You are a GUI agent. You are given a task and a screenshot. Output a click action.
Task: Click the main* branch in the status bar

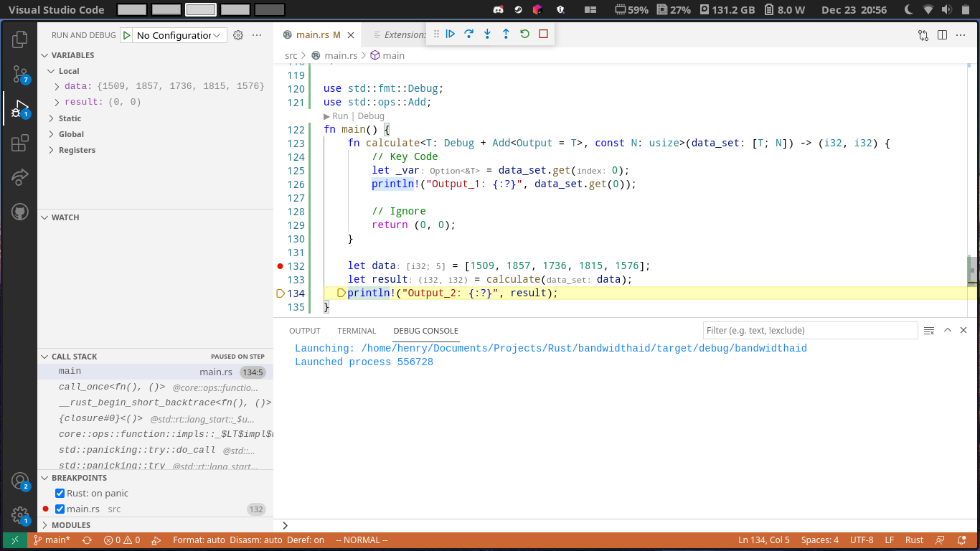click(x=52, y=540)
